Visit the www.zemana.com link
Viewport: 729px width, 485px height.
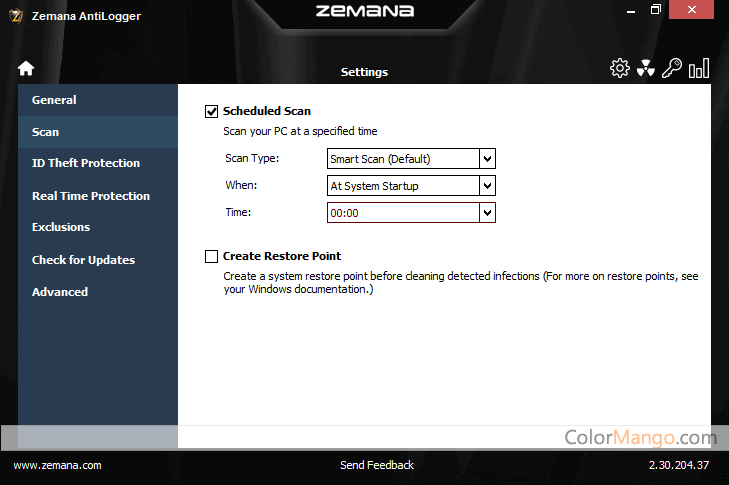(x=57, y=465)
